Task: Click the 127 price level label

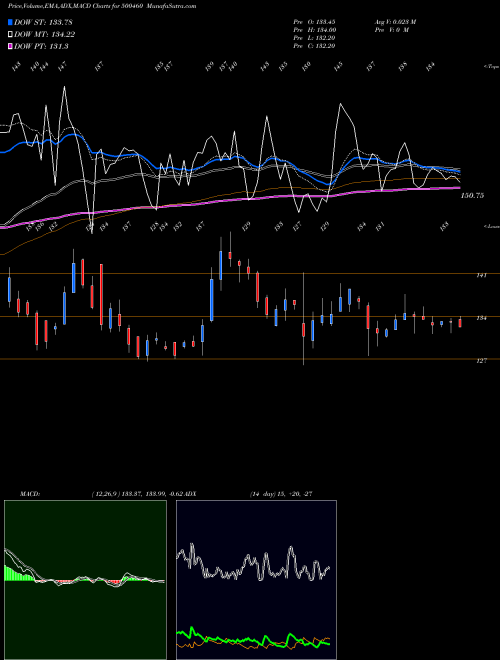Action: 481,361
